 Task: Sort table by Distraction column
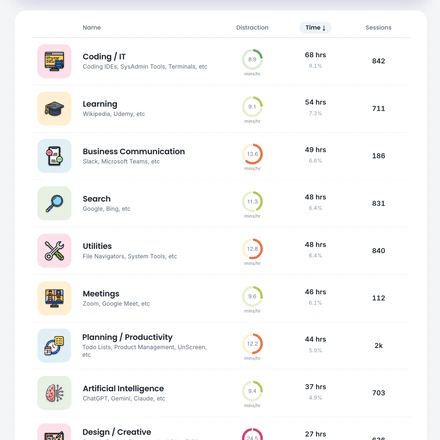pos(252,28)
